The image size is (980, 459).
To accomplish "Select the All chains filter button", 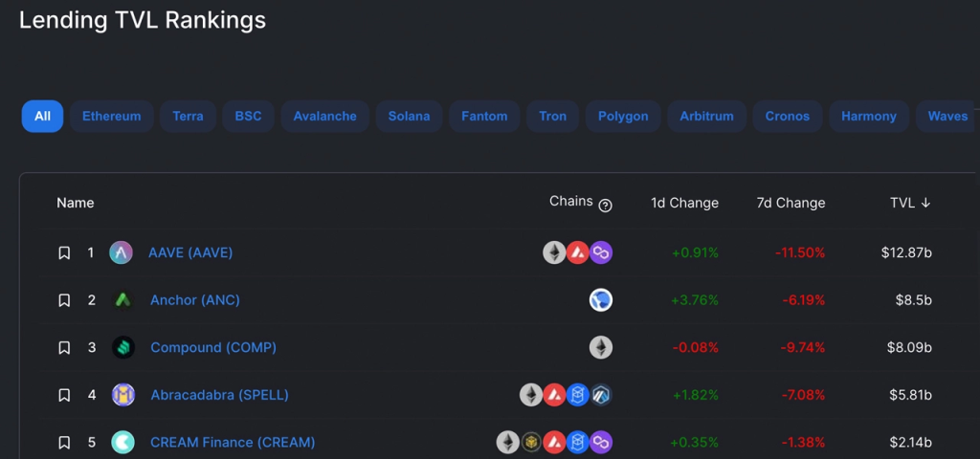I will 42,116.
